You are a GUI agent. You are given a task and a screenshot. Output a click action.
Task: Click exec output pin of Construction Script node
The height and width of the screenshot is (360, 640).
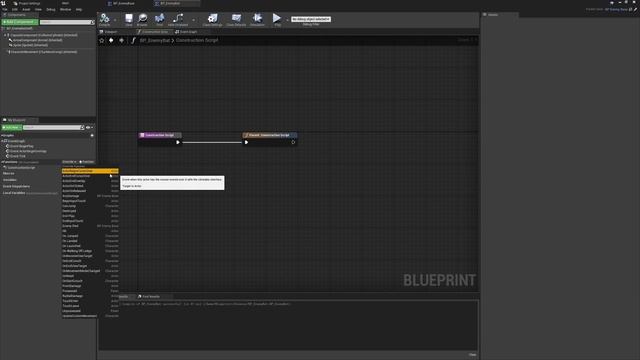pos(178,142)
